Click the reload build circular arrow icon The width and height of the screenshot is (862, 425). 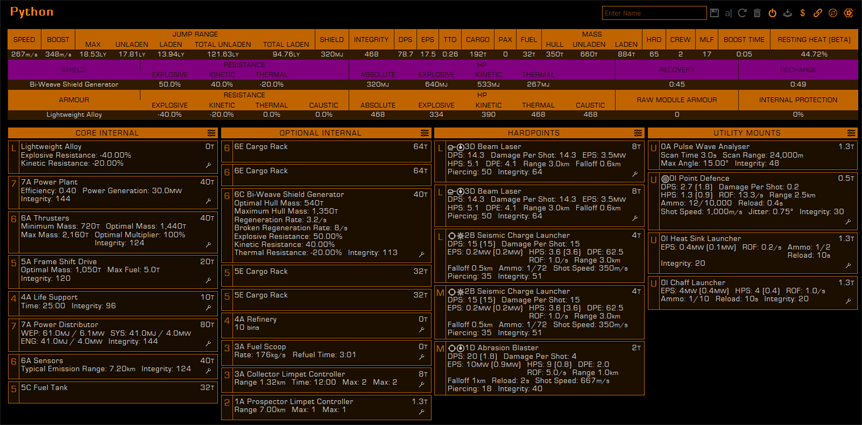click(x=743, y=13)
